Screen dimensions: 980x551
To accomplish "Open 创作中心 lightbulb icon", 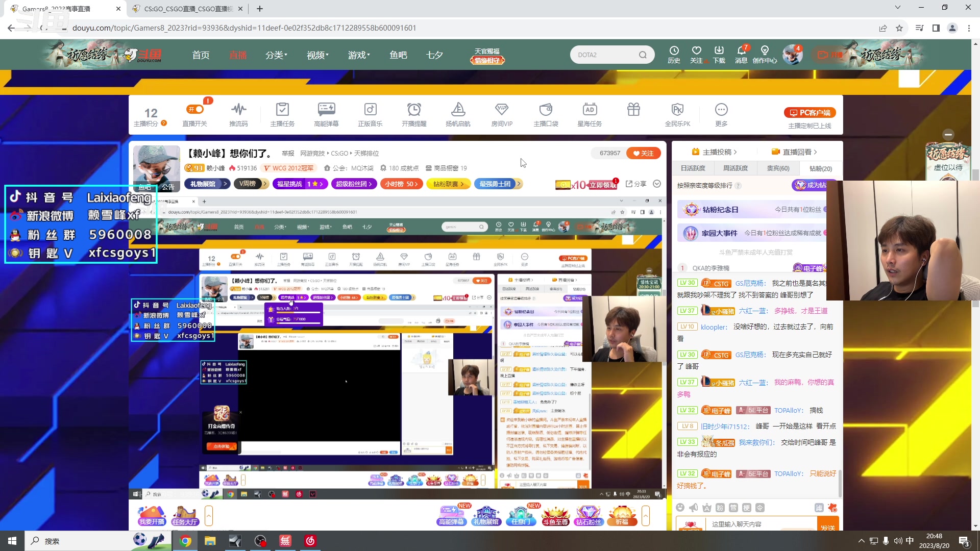I will point(765,54).
